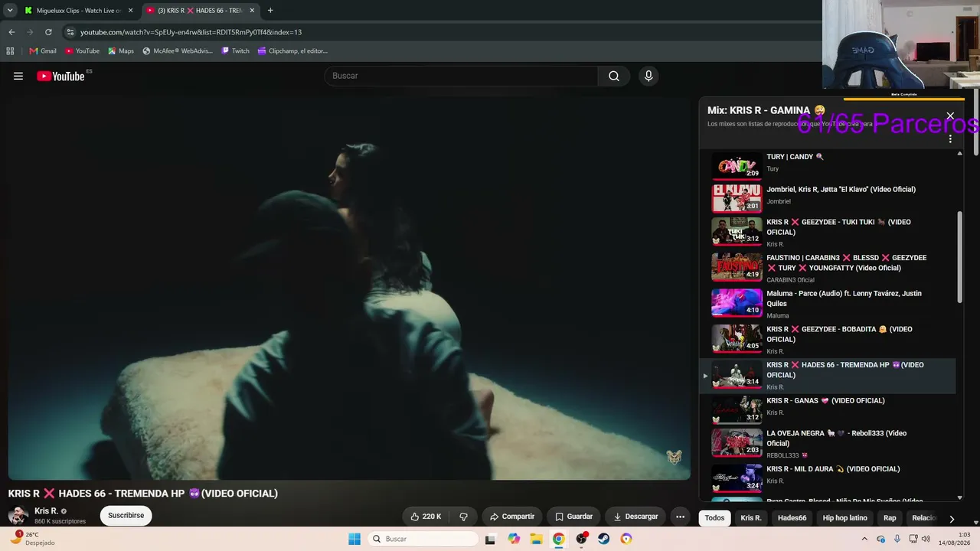
Task: Save the video with Guardar button
Action: tap(573, 517)
